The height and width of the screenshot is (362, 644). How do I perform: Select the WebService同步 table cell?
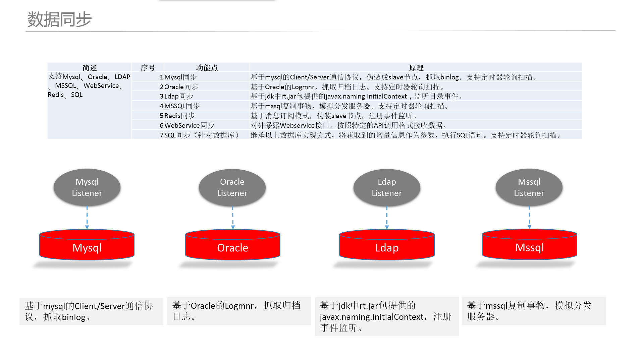tap(207, 125)
